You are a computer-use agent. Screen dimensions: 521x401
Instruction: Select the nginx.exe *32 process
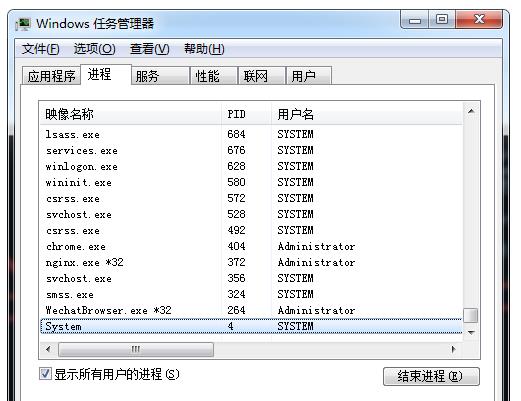[251, 262]
